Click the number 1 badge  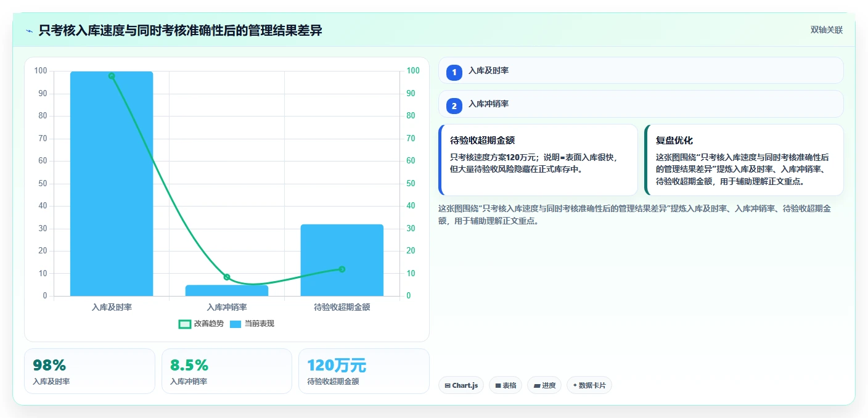click(x=454, y=73)
